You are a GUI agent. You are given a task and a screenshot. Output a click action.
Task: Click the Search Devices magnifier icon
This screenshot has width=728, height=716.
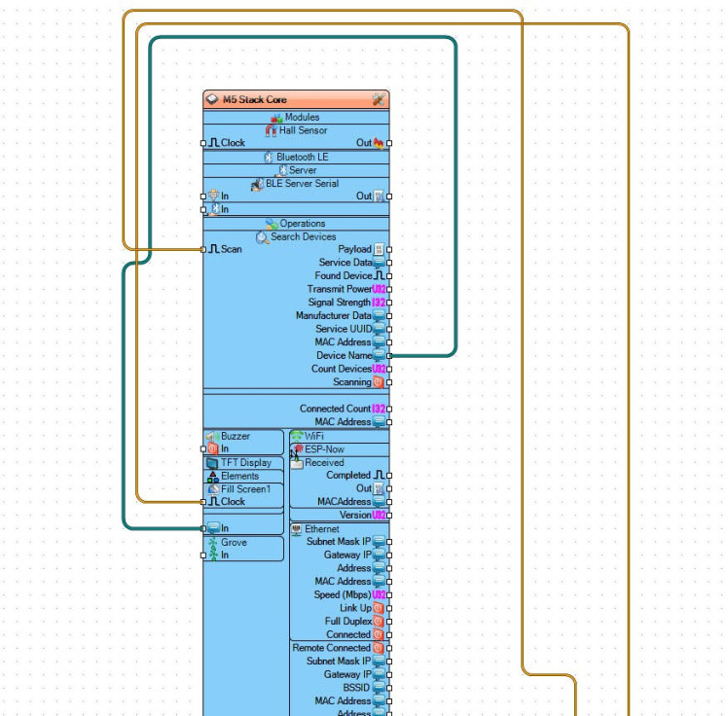tap(263, 237)
